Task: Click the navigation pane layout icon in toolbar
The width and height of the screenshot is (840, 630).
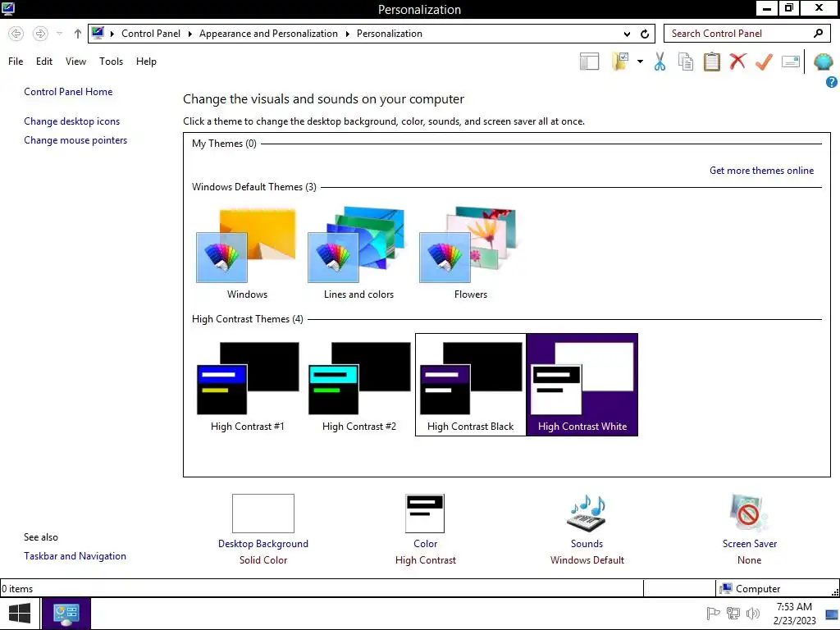Action: tap(589, 62)
